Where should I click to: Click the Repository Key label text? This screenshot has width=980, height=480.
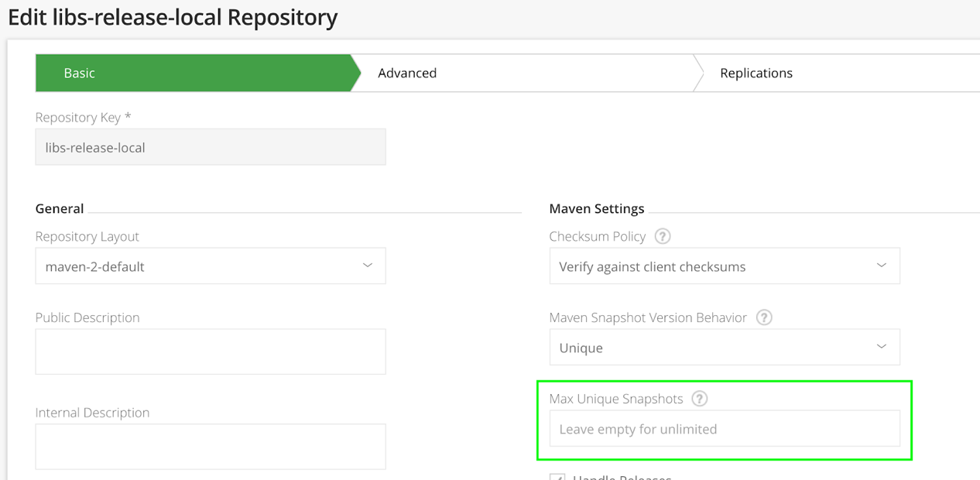[83, 118]
